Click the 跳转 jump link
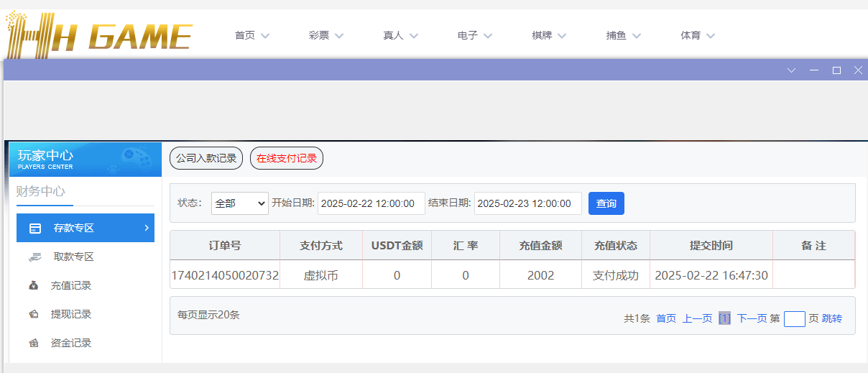Screen dimensions: 868x373 coord(832,318)
